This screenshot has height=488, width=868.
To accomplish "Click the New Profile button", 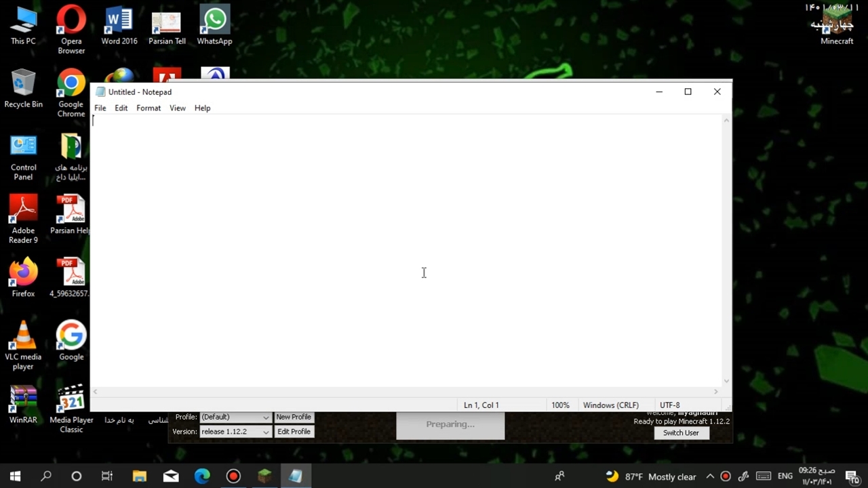I will point(294,418).
